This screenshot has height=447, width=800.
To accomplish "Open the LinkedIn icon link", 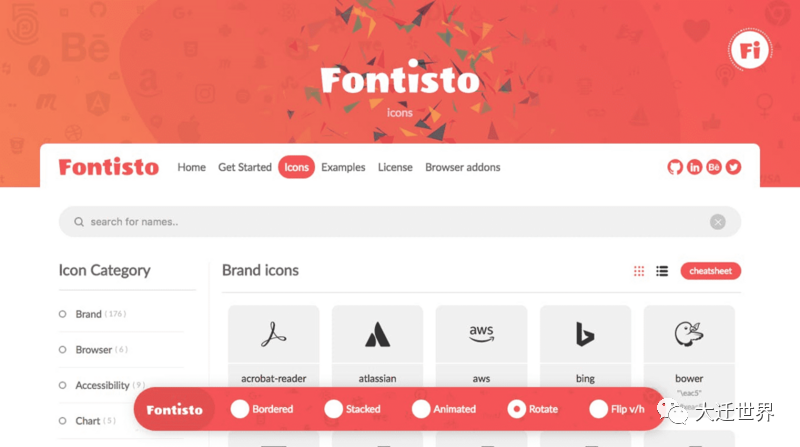I will point(694,167).
